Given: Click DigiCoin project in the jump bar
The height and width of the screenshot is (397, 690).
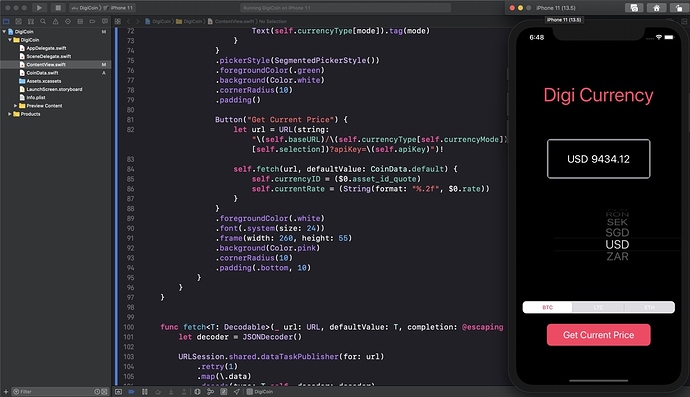Looking at the screenshot, I should 158,21.
